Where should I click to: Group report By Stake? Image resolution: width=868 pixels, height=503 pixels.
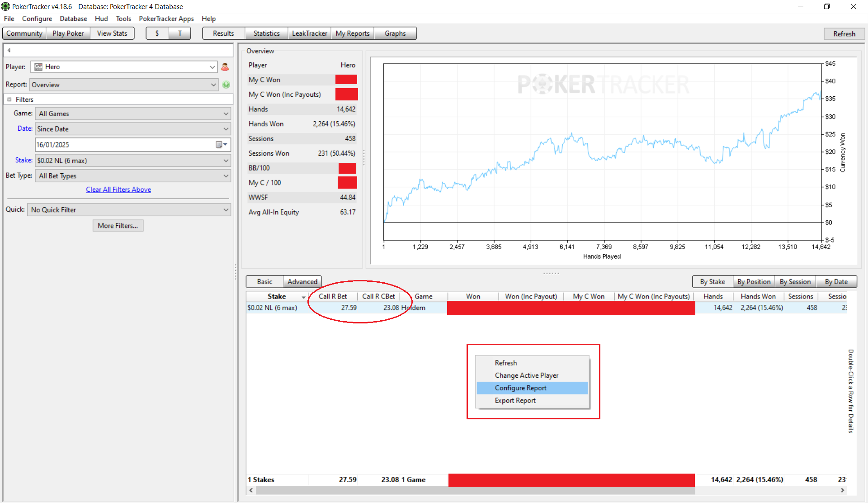[x=712, y=282]
